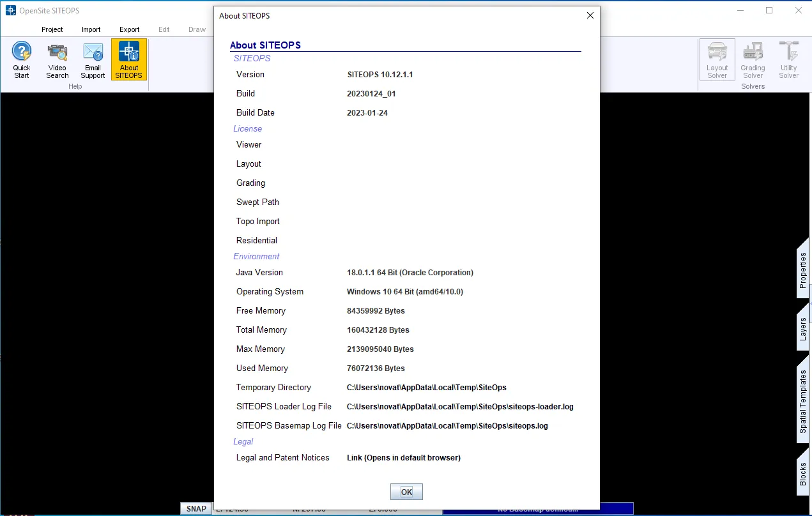
Task: Click used memory value 76072136 Bytes
Action: click(376, 368)
